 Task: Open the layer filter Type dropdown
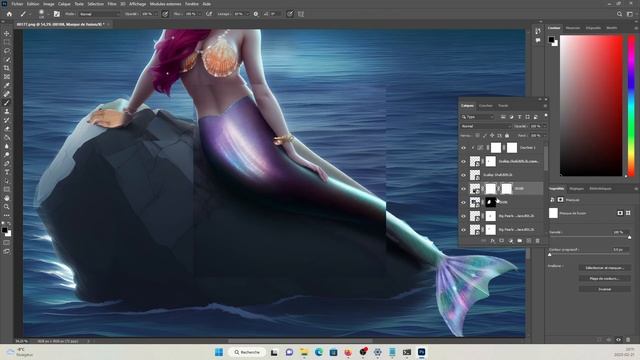point(478,117)
